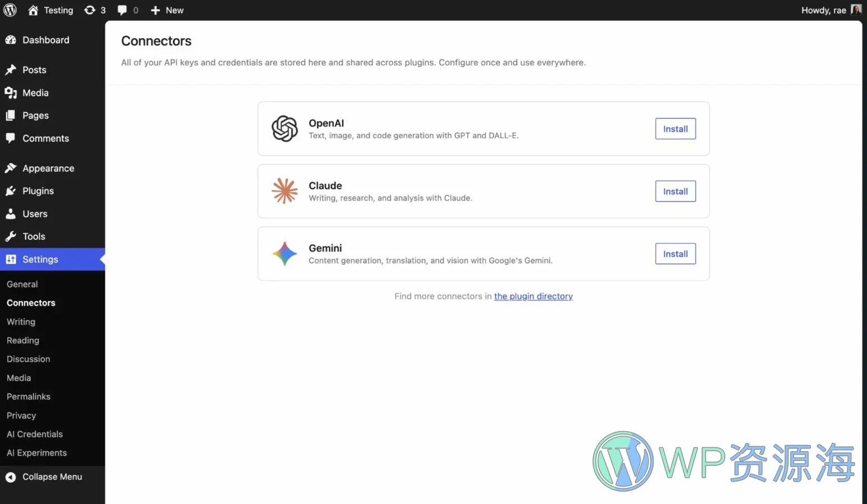Click the Tools wrench icon
Screen dimensions: 867x504
[x=11, y=236]
